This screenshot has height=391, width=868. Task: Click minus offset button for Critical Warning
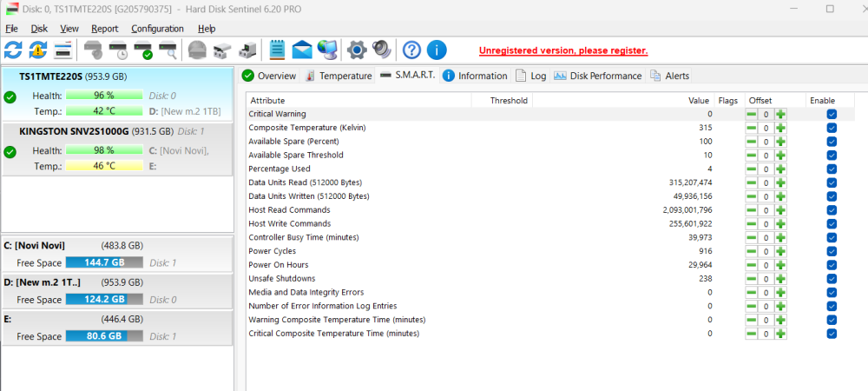coord(751,114)
